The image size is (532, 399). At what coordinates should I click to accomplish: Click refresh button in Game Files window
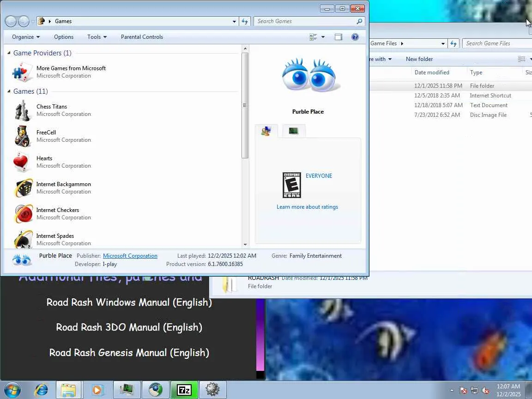pyautogui.click(x=453, y=43)
